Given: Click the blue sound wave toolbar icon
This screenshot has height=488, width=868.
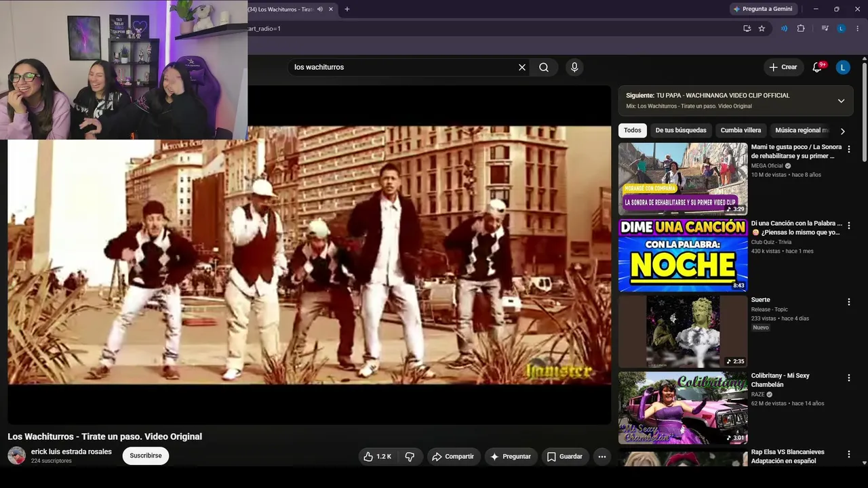Looking at the screenshot, I should 784,28.
